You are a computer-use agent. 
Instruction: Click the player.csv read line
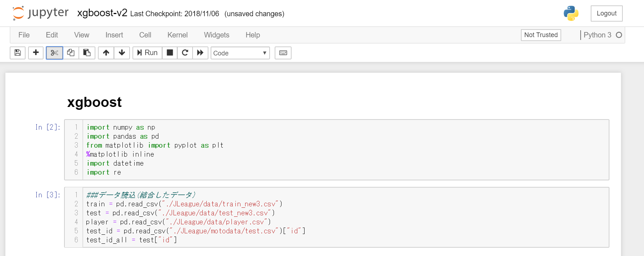point(179,222)
